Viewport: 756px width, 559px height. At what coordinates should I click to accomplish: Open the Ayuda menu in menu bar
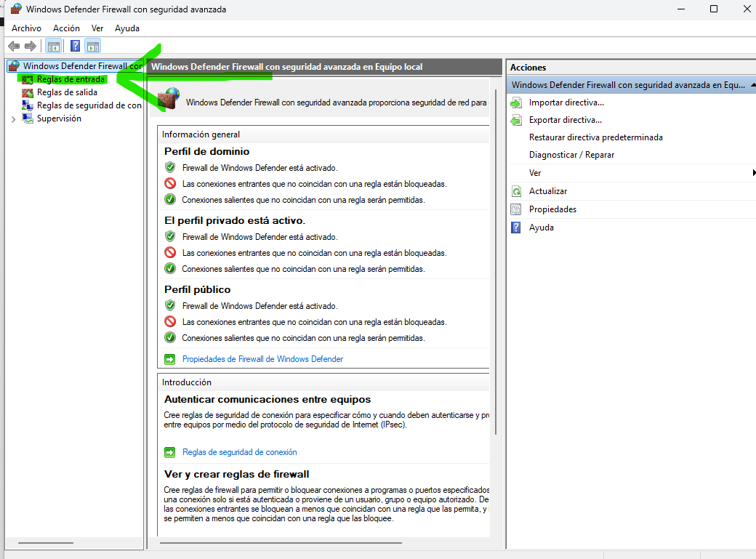127,28
